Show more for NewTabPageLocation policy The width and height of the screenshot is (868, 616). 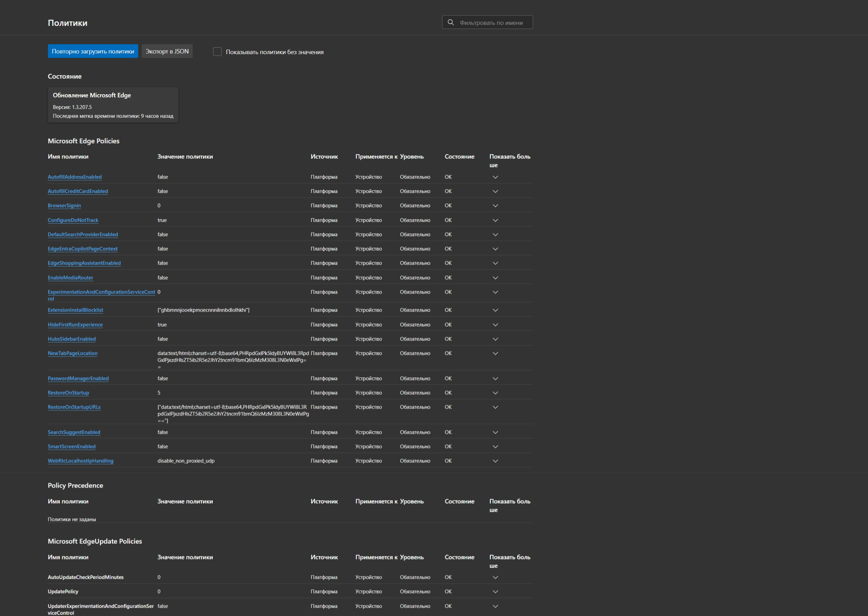pyautogui.click(x=495, y=353)
